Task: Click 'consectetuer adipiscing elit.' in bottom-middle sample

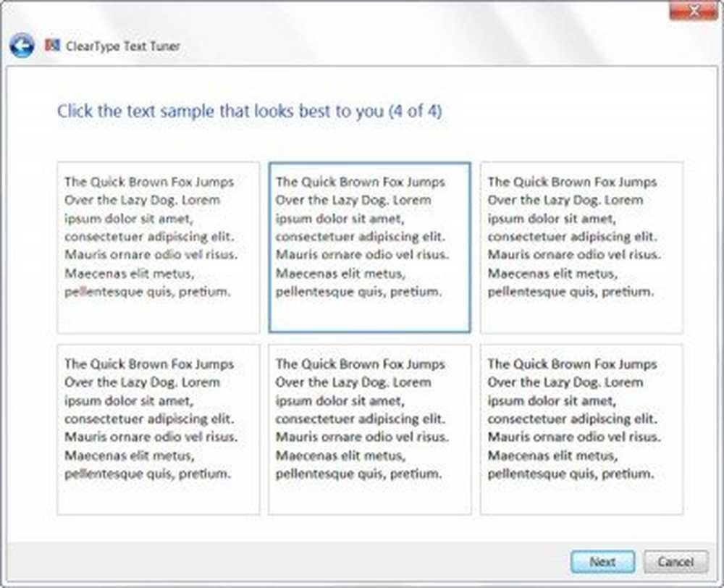Action: coord(361,419)
